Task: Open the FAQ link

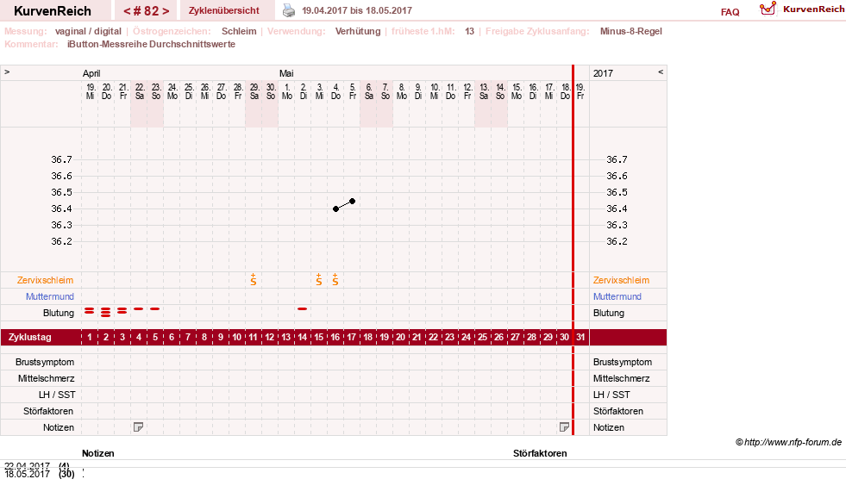Action: 730,12
